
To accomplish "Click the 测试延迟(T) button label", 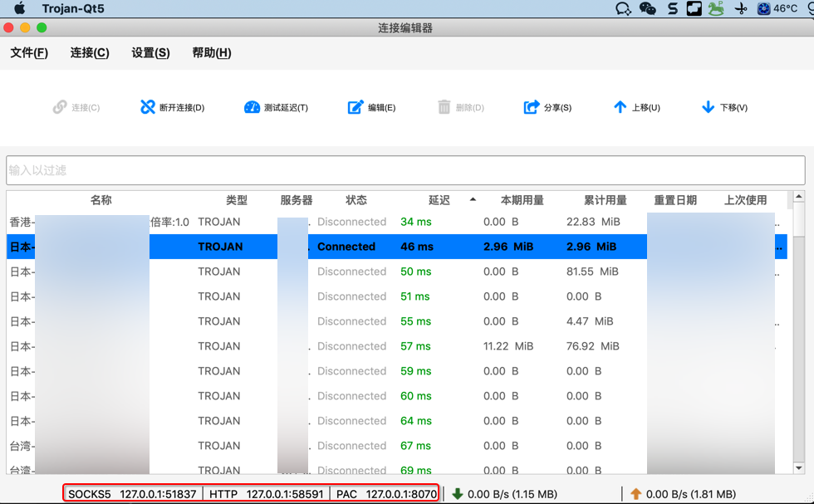I will (x=286, y=107).
